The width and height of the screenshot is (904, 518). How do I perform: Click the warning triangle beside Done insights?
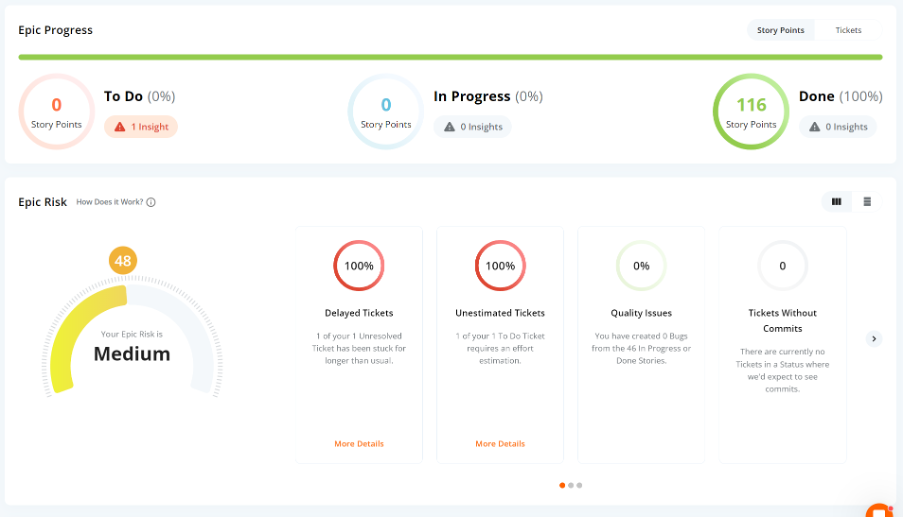pos(815,127)
